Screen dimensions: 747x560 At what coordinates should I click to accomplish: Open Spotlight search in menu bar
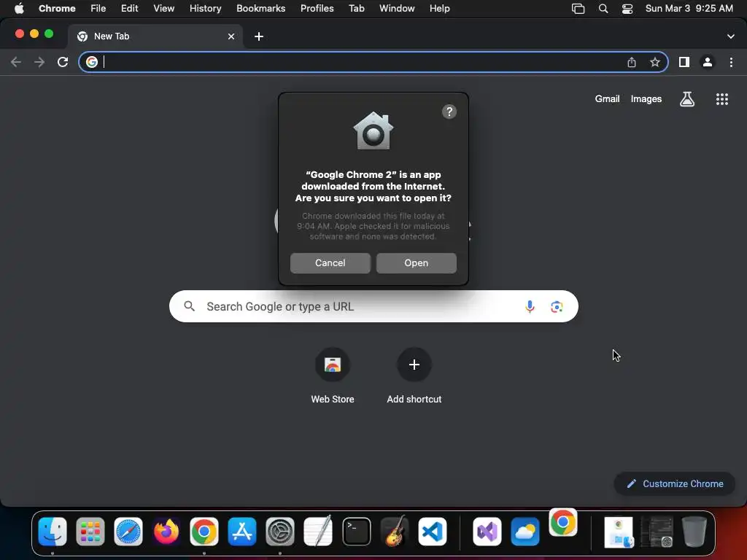tap(603, 9)
